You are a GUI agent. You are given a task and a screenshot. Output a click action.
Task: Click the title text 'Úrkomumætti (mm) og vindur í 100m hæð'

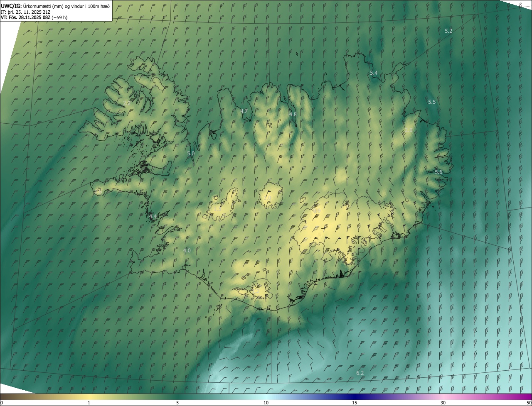(x=66, y=6)
